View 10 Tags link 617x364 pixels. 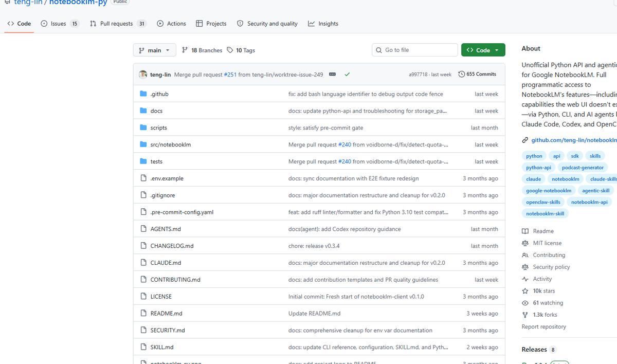(241, 50)
